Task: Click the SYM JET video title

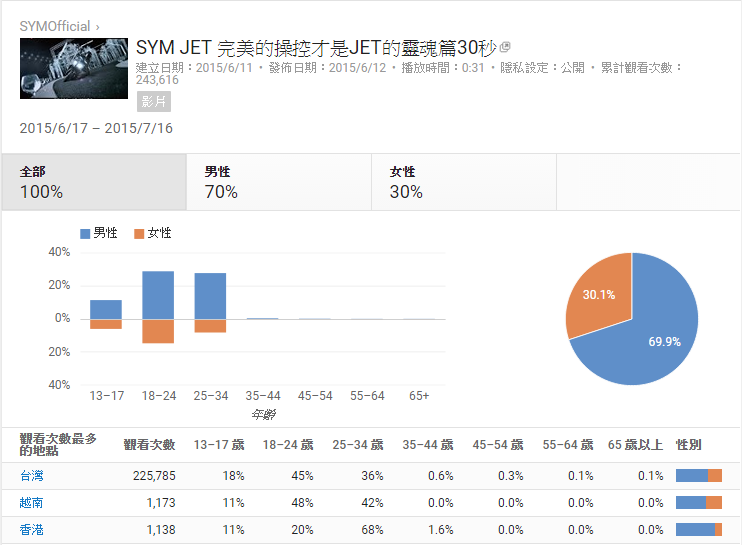Action: [x=316, y=48]
